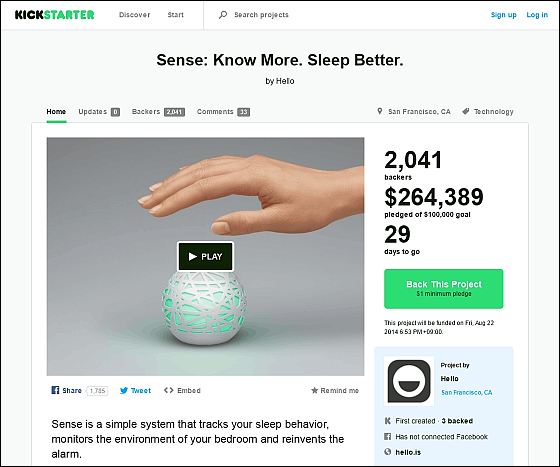Click the Kickstarter logo
The image size is (560, 467).
click(55, 15)
